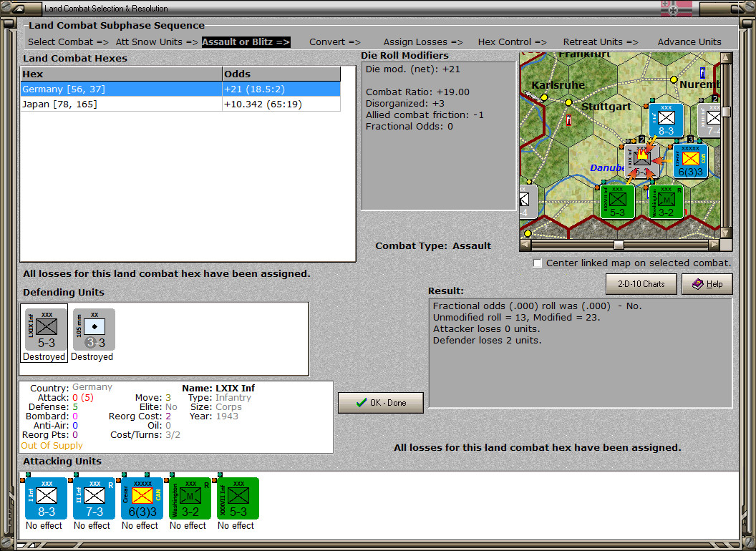Open the 2-D-10 Charts
Image resolution: width=756 pixels, height=551 pixels.
tap(641, 284)
